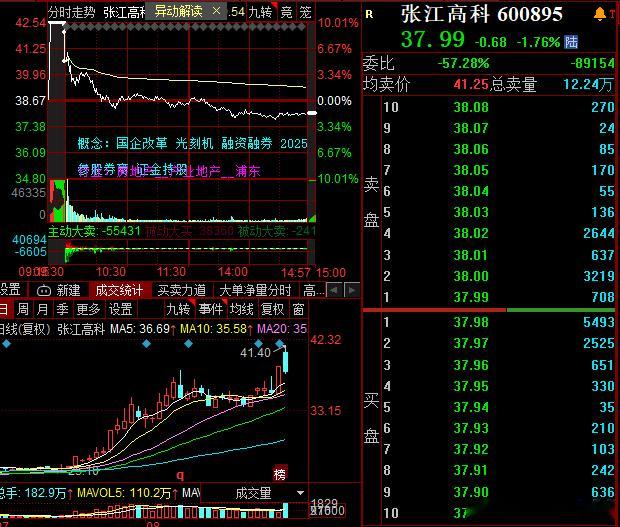This screenshot has width=620, height=527.
Task: Click the 分时走势 chart title
Action: tap(72, 12)
